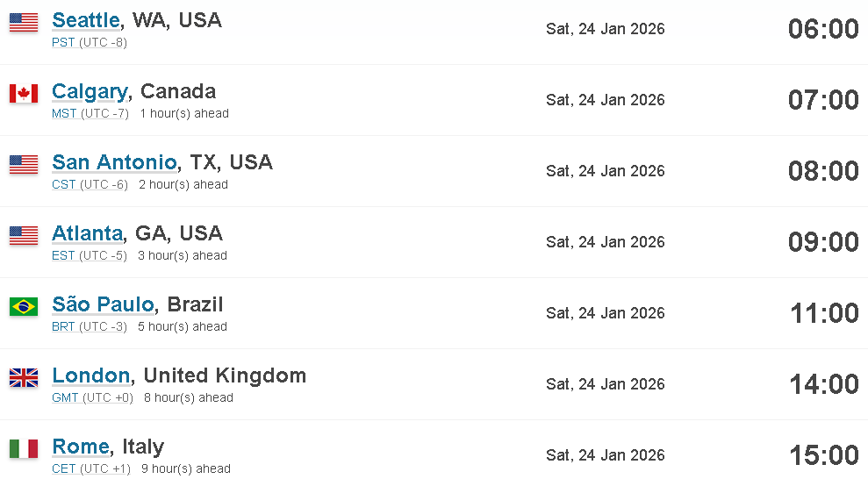The height and width of the screenshot is (486, 868).
Task: Open the MST (UTC -7) time zone link
Action: [x=90, y=113]
